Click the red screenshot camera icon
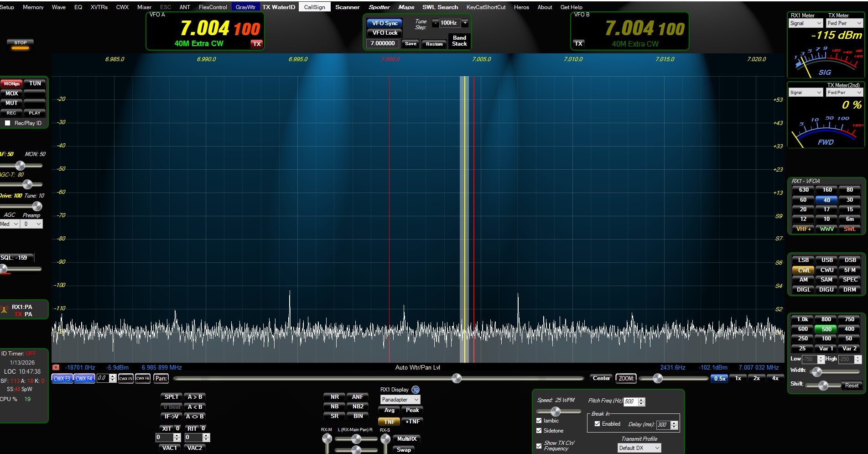 [x=56, y=367]
